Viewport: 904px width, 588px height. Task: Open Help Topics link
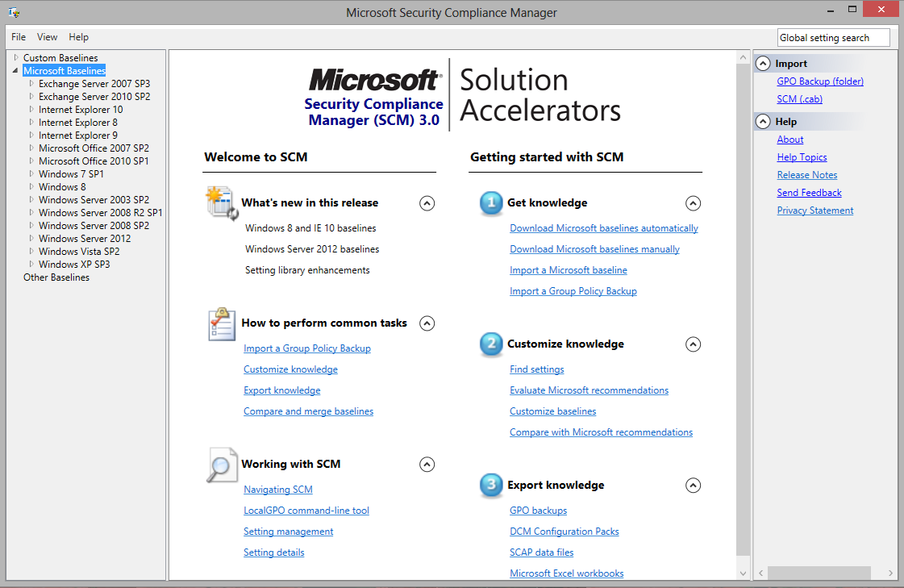coord(802,157)
